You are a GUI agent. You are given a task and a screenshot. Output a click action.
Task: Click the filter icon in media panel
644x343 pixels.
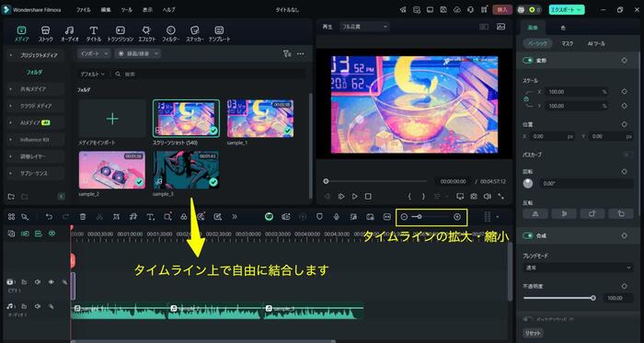pos(287,53)
